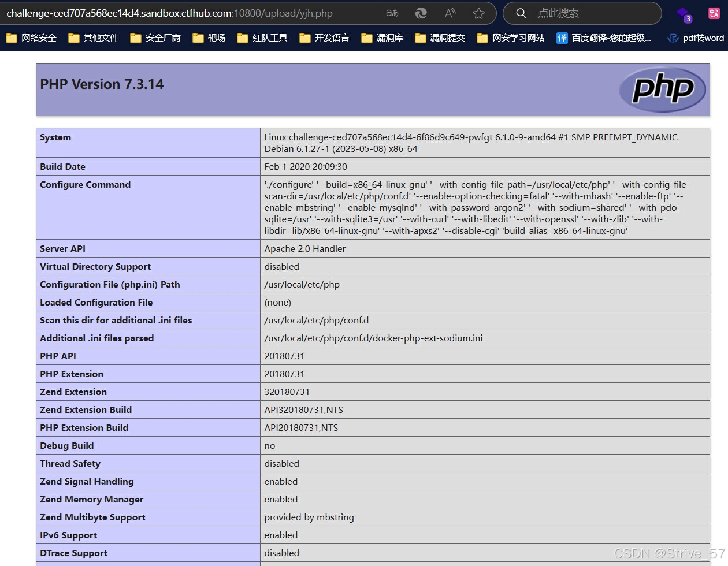Viewport: 728px width, 566px height.
Task: Click the Additional .ini files parsed label
Action: [x=96, y=338]
